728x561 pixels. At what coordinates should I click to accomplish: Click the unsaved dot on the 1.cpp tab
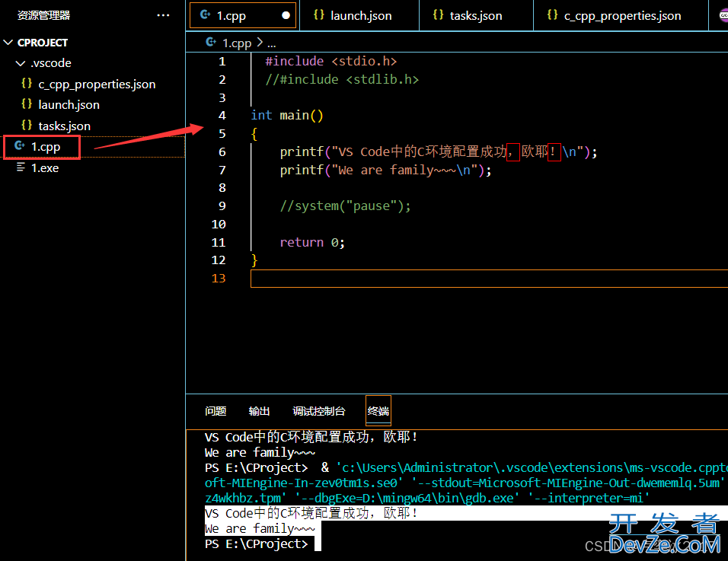(286, 15)
